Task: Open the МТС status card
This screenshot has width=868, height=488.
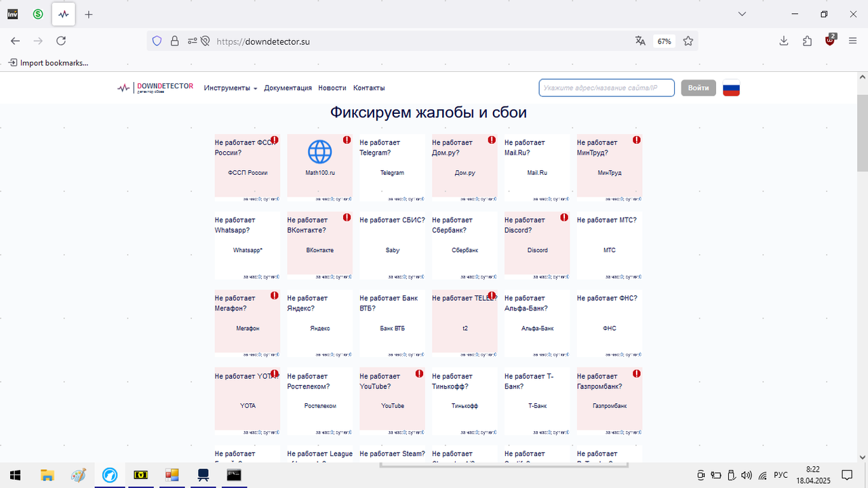Action: 610,245
